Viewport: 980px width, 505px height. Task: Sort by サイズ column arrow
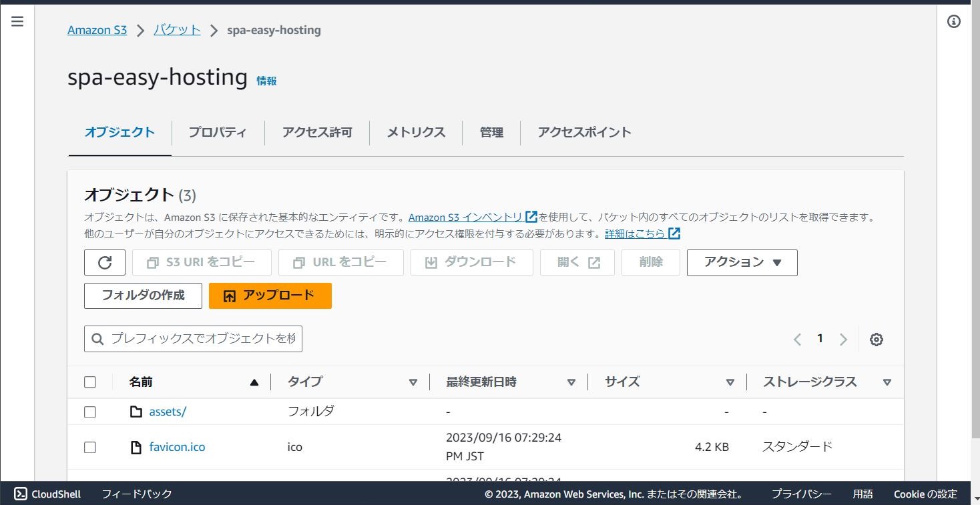[x=730, y=382]
